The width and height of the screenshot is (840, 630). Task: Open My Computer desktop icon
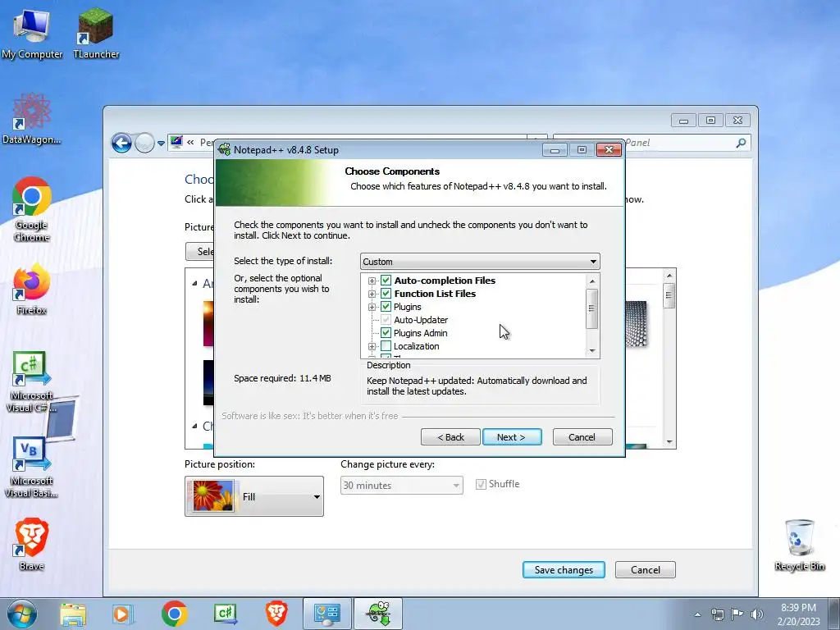(32, 34)
